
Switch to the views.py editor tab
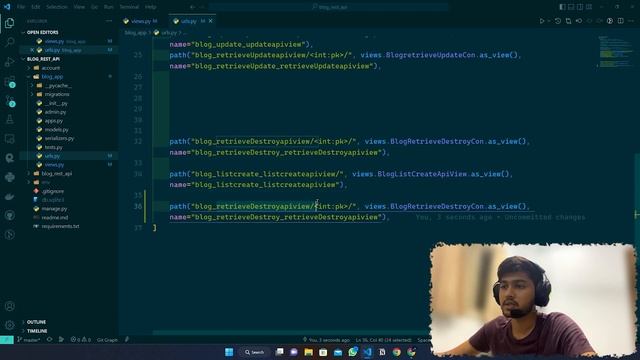coord(140,21)
